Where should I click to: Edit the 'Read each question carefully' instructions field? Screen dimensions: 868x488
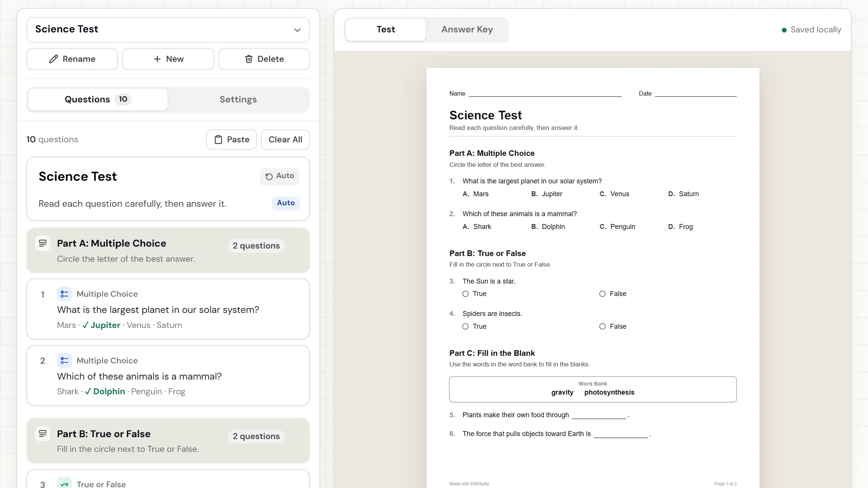(x=132, y=204)
